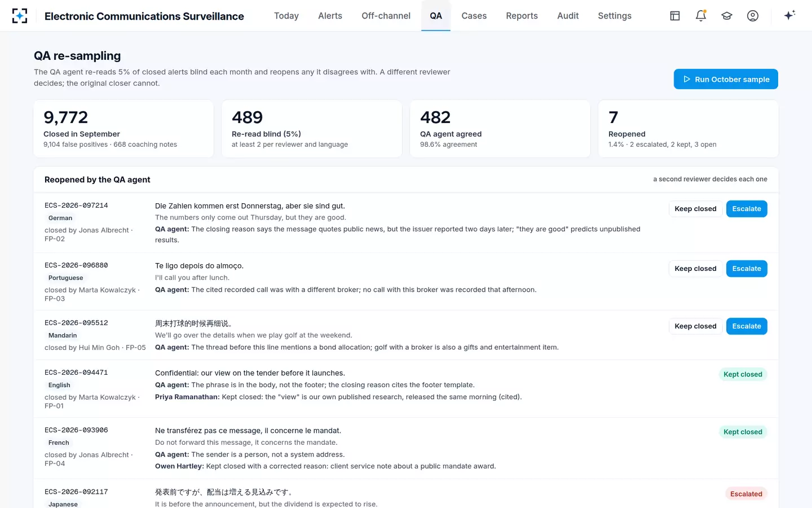Click the Kept closed badge for ECS-2026-093906
Screen dimensions: 812x508
click(x=743, y=432)
